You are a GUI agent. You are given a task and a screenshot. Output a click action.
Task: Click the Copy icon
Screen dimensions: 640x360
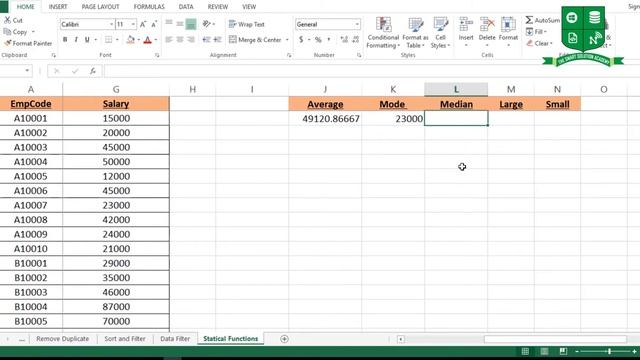click(8, 31)
